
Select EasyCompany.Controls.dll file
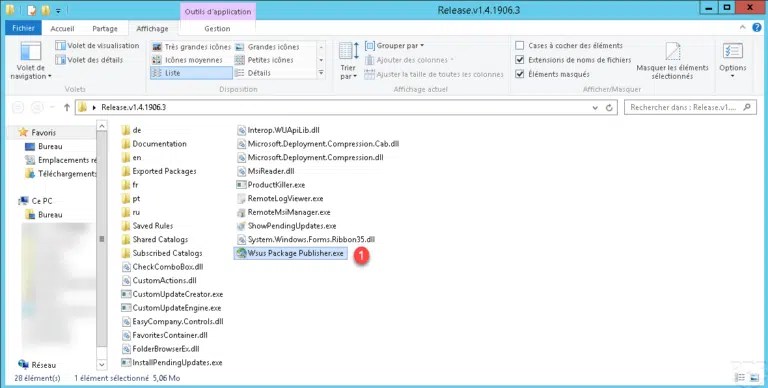point(172,322)
